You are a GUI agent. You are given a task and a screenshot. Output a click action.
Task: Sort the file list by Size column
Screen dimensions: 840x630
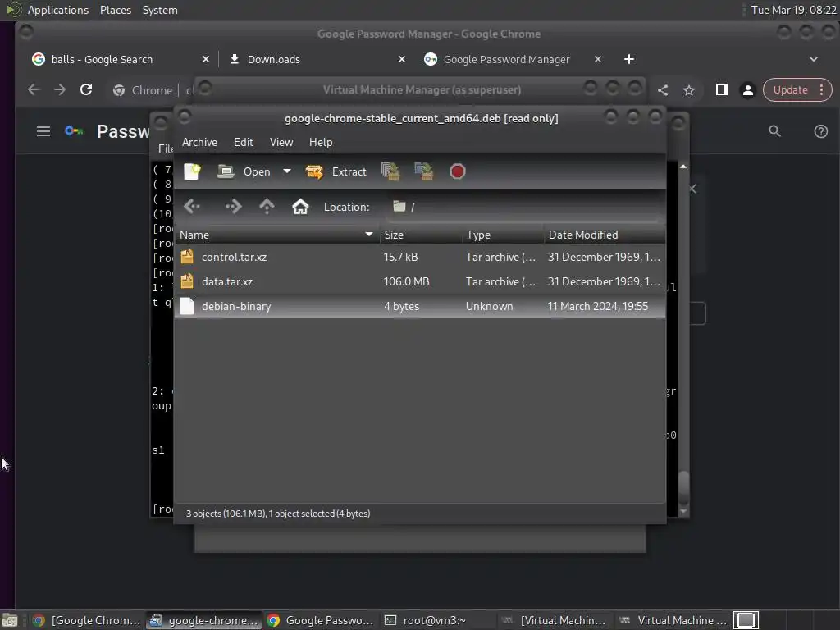pos(421,235)
